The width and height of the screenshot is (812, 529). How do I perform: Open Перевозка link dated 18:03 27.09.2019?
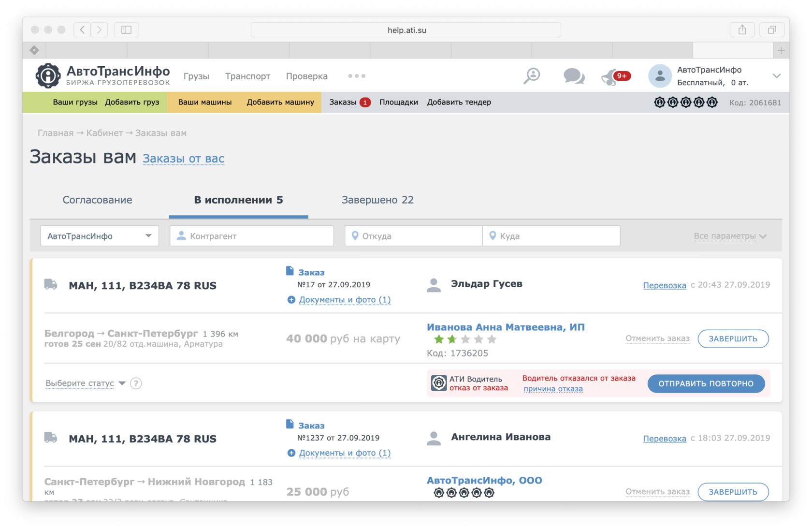coord(665,439)
